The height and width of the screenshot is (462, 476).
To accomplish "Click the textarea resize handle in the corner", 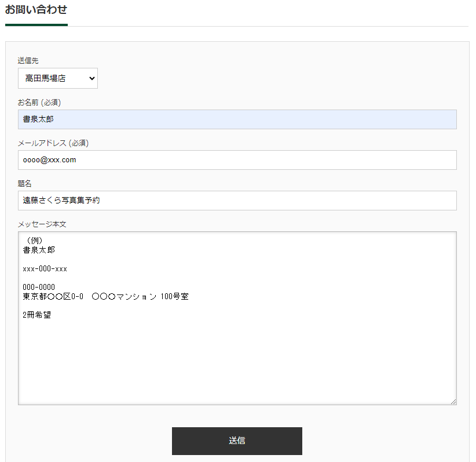I will coord(453,402).
